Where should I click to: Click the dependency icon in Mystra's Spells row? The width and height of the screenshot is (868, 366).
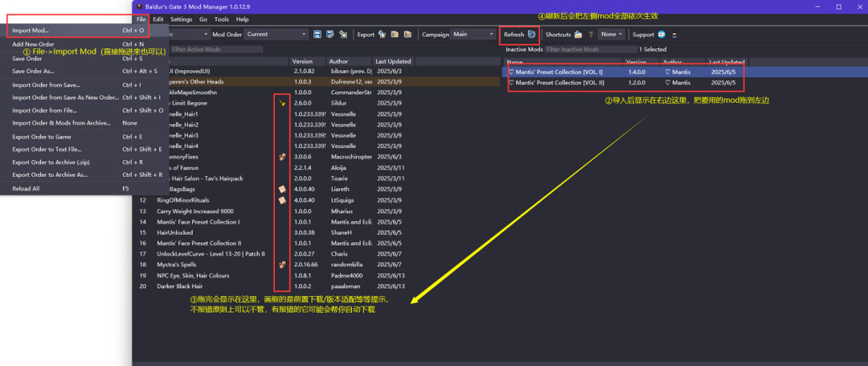[282, 265]
